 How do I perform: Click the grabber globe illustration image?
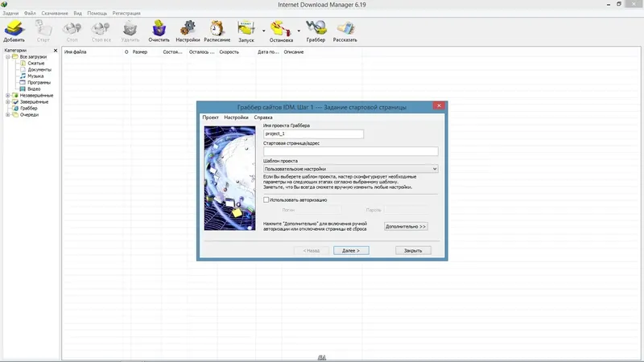pyautogui.click(x=229, y=178)
